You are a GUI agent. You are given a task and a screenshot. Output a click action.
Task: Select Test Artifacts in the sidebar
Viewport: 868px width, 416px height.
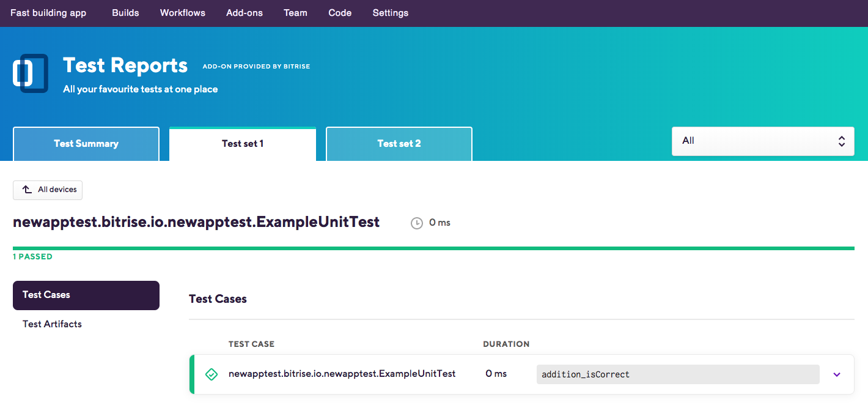(x=52, y=324)
